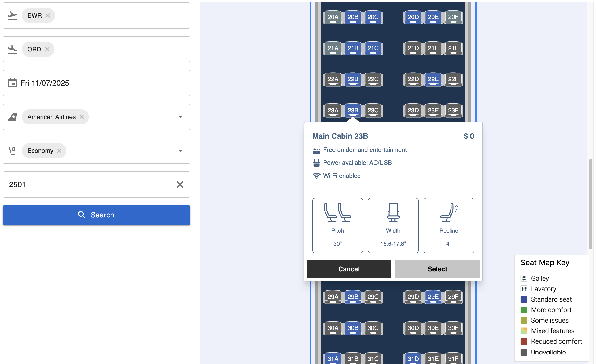Image resolution: width=596 pixels, height=364 pixels.
Task: Click the cabin seat class icon
Action: (12, 151)
